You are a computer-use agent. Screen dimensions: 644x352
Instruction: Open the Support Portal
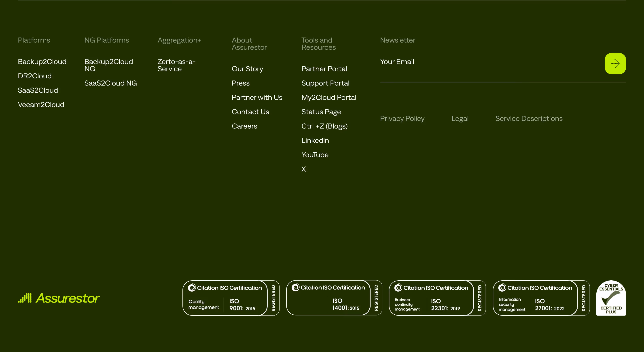(325, 83)
